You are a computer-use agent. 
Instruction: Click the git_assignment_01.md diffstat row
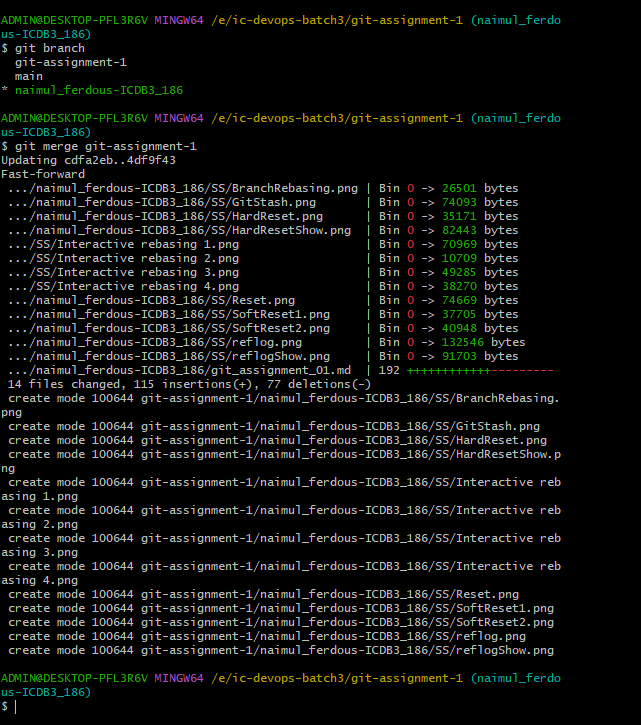281,370
